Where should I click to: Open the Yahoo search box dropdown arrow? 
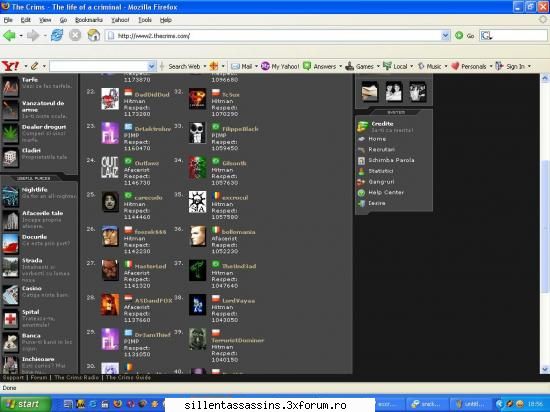152,66
